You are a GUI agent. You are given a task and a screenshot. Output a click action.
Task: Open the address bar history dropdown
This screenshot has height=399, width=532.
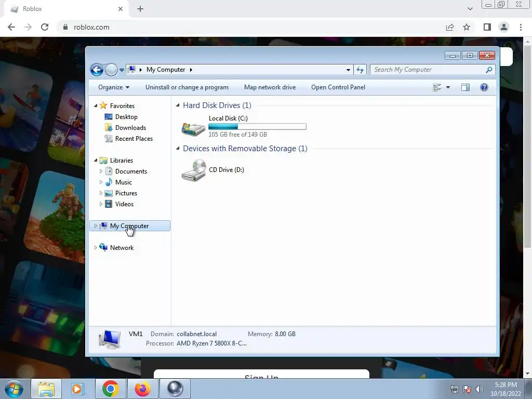[x=348, y=70]
